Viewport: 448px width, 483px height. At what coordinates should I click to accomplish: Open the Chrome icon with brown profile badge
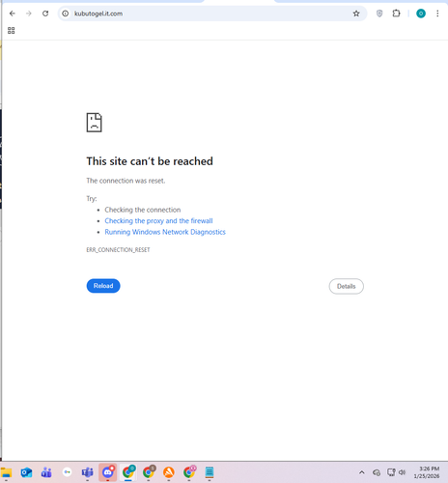pyautogui.click(x=149, y=472)
